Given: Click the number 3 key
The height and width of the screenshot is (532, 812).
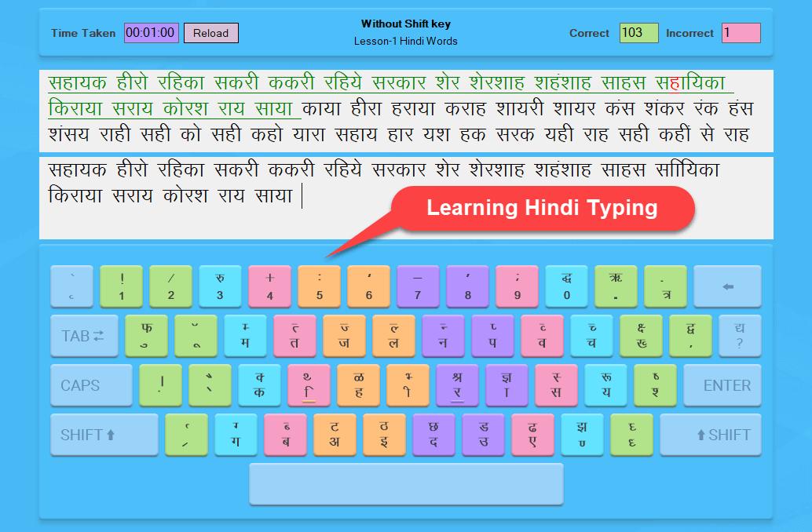Looking at the screenshot, I should tap(220, 286).
